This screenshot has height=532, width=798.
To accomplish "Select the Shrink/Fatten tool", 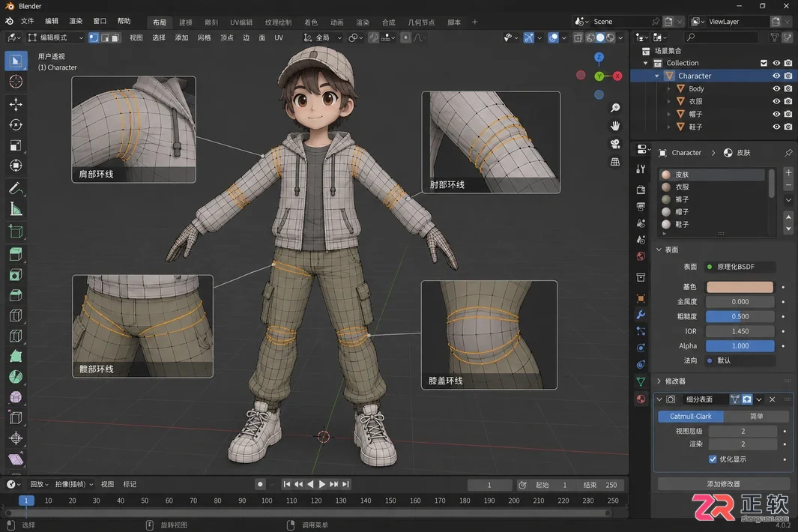I will coord(16,438).
